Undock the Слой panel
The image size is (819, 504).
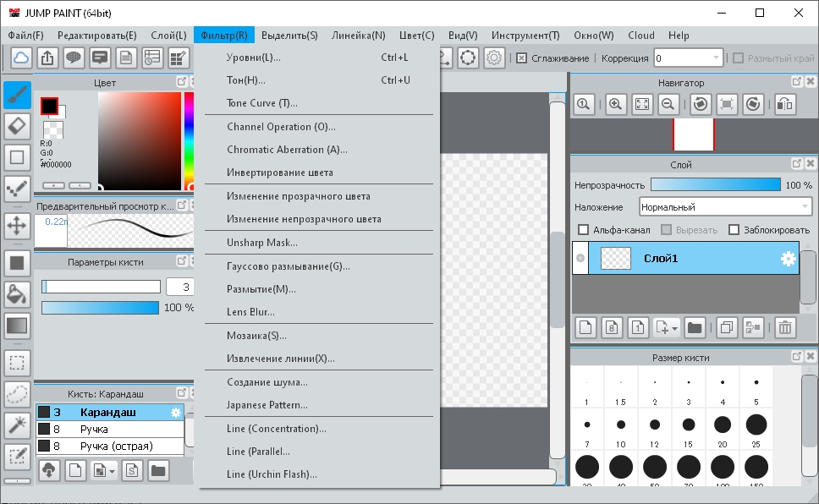pyautogui.click(x=796, y=163)
